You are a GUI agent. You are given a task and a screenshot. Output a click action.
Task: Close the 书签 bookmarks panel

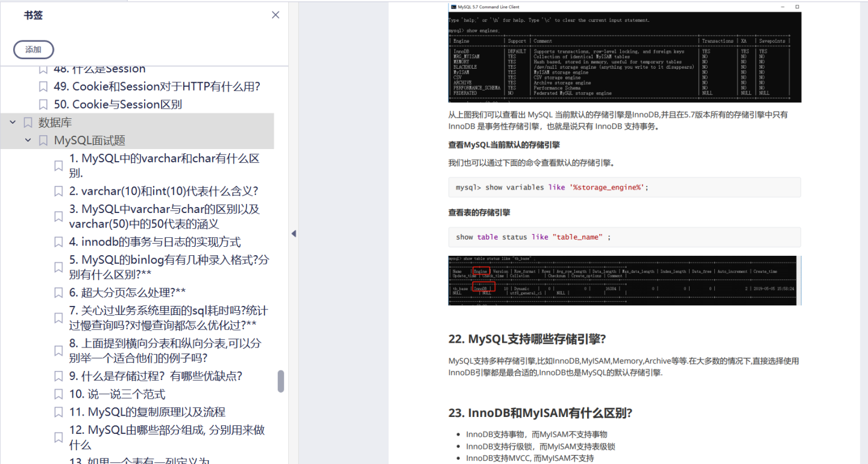tap(275, 15)
